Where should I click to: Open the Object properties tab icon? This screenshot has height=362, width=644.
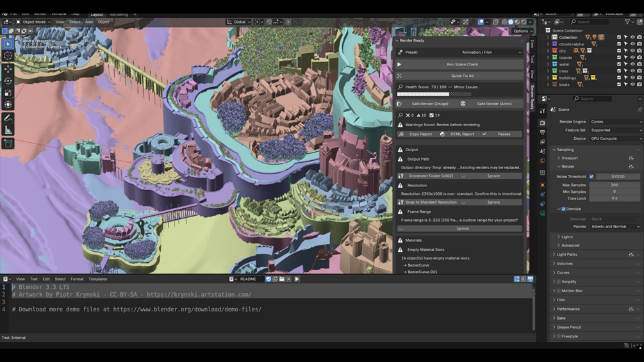point(543,185)
